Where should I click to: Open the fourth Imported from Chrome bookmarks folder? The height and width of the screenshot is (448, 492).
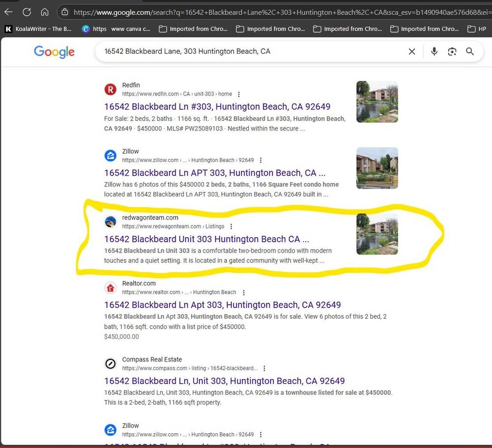424,29
